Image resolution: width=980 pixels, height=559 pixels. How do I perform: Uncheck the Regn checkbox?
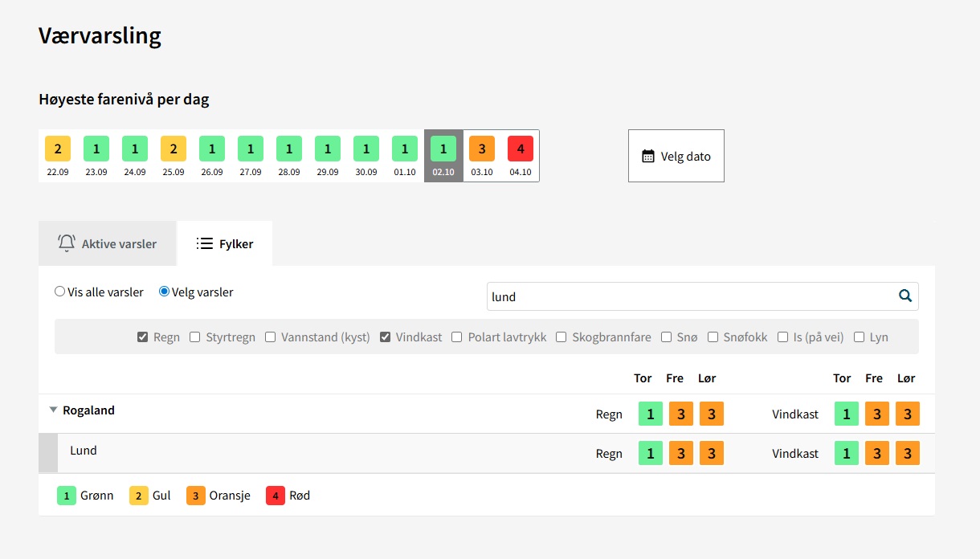[x=143, y=337]
